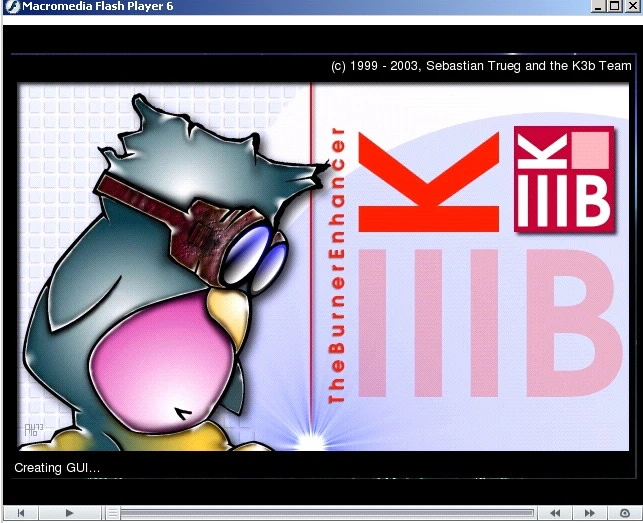Click the seek slider handle

click(x=113, y=513)
